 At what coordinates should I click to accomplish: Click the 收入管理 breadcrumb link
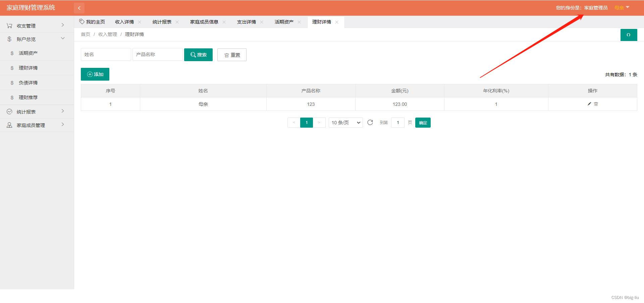(108, 34)
